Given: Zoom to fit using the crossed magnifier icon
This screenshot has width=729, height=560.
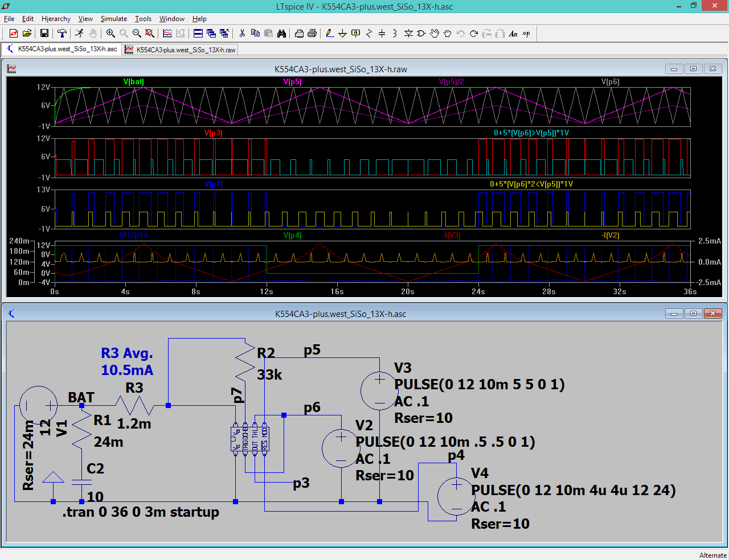Looking at the screenshot, I should 150,34.
